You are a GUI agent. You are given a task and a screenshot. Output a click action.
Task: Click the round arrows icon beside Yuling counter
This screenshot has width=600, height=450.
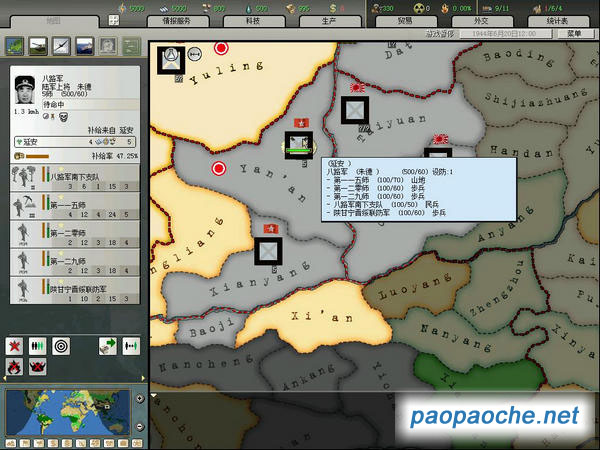tap(195, 54)
